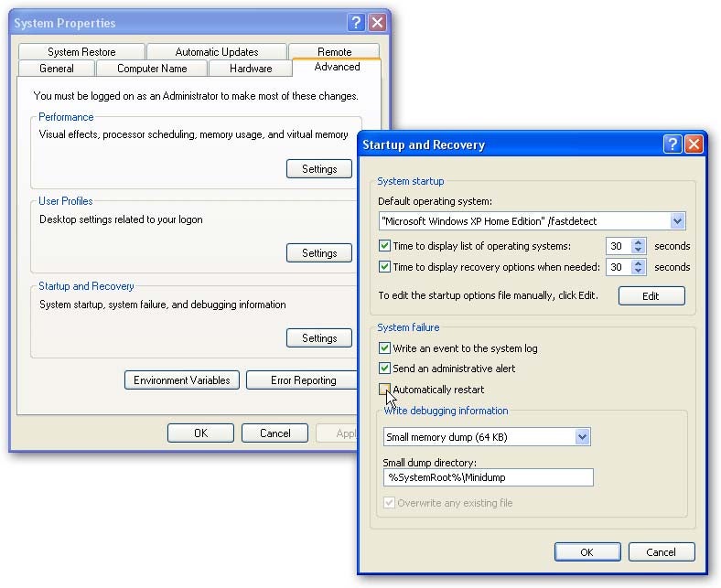The width and height of the screenshot is (721, 588).
Task: Open Startup and Recovery Settings button
Action: [319, 338]
